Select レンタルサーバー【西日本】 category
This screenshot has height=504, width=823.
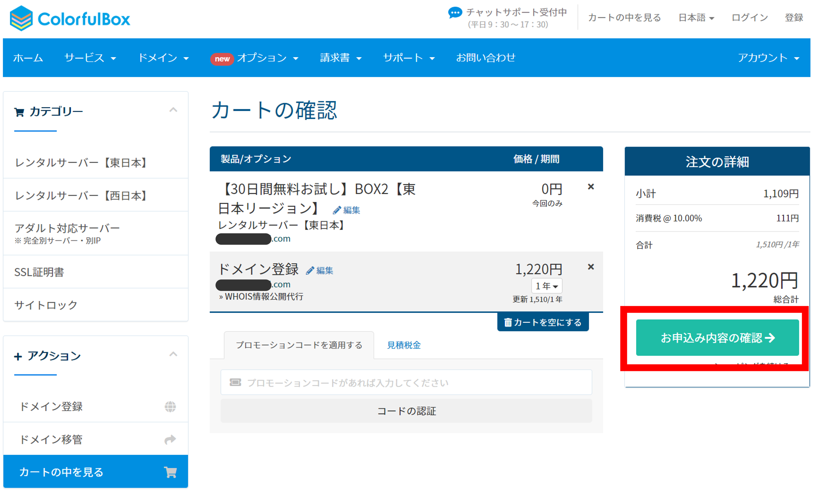click(x=95, y=195)
